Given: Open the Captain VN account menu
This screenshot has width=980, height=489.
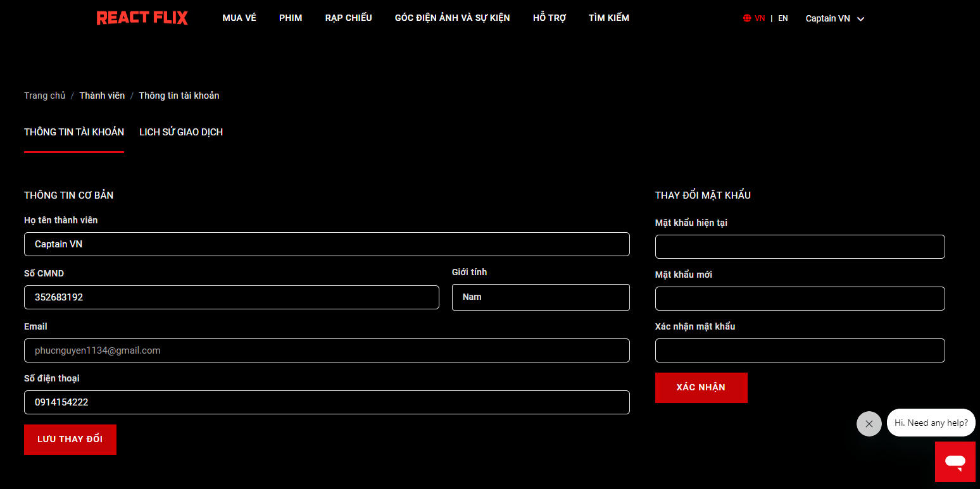Looking at the screenshot, I should (x=834, y=18).
